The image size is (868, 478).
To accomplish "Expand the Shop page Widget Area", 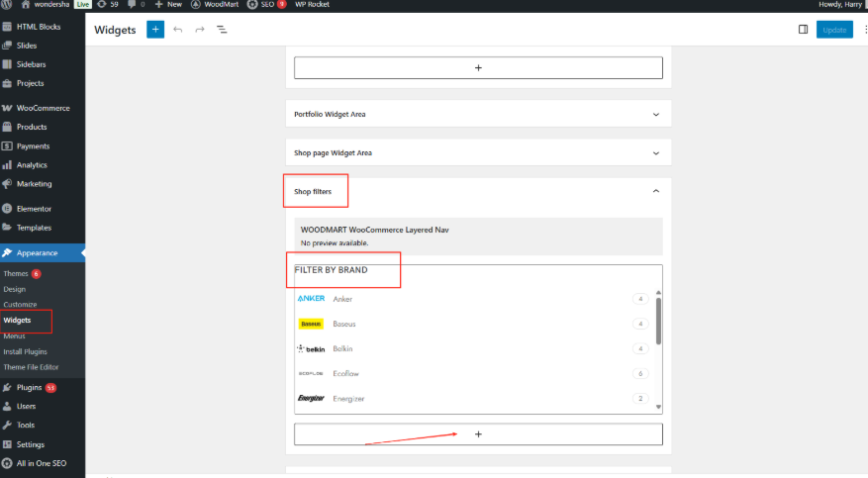I will coord(655,153).
